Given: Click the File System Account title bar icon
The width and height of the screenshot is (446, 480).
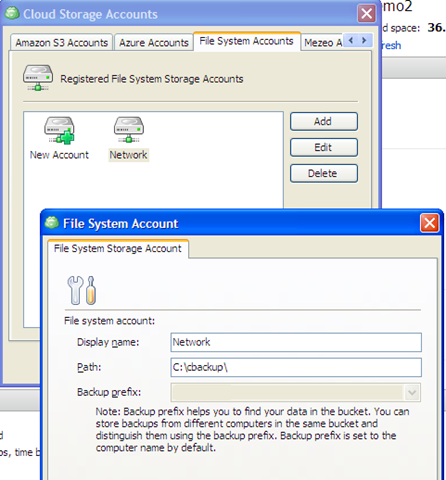Looking at the screenshot, I should (52, 223).
